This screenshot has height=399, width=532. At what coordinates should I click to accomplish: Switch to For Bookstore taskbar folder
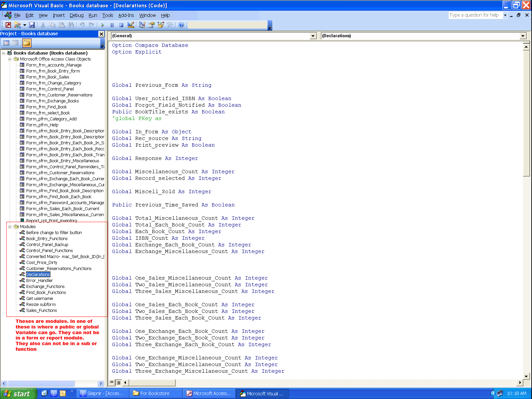(155, 394)
